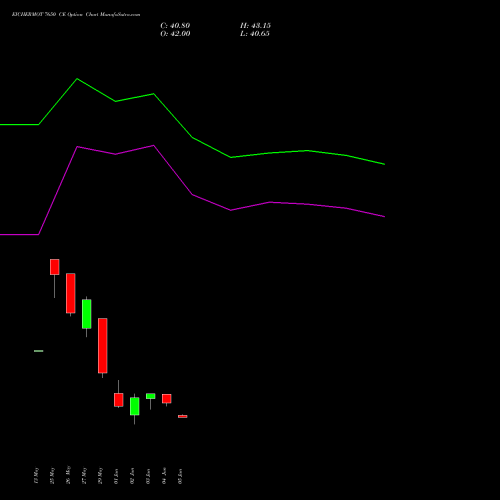Select the flat green candle for 17 May
Screen dimensions: 500x500
click(x=39, y=351)
